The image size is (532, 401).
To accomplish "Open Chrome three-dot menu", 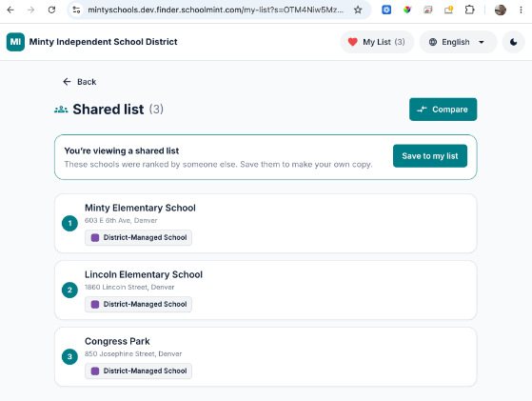I will 521,10.
